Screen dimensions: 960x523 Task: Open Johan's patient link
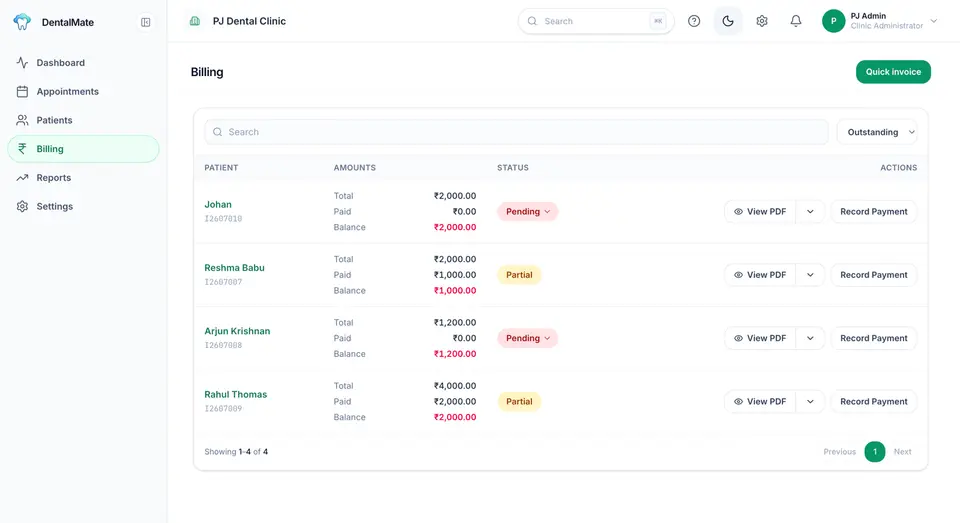coord(218,205)
